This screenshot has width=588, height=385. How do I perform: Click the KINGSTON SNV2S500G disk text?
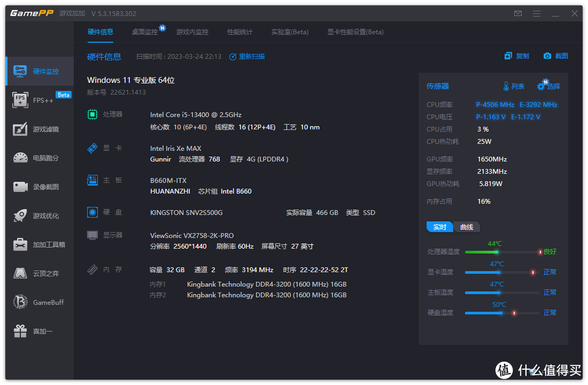click(x=186, y=213)
